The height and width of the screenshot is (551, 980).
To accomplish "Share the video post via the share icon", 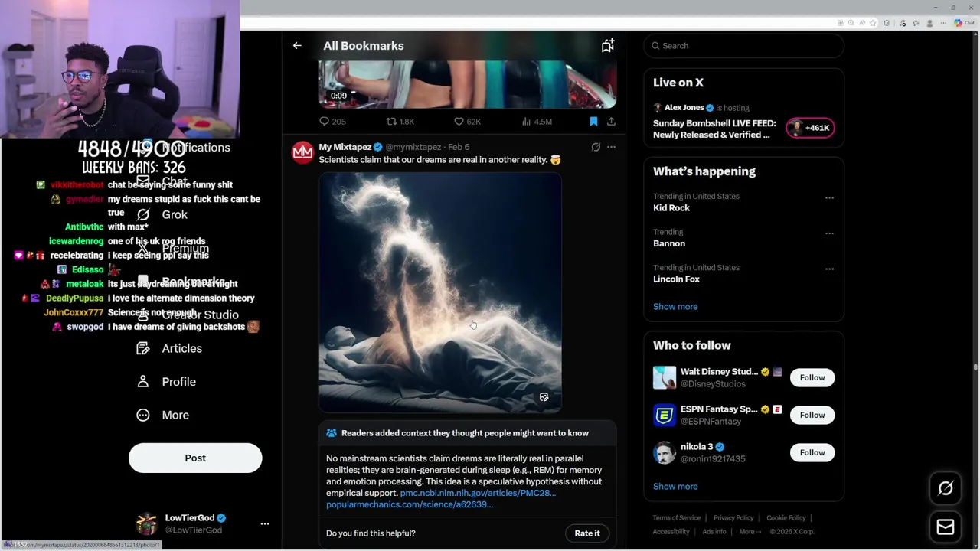I will [x=611, y=122].
